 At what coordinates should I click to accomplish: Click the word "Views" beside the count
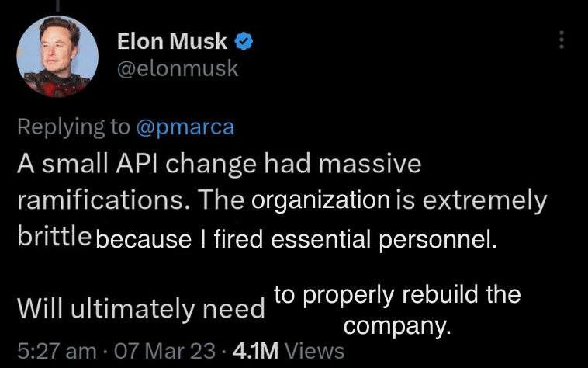[313, 350]
